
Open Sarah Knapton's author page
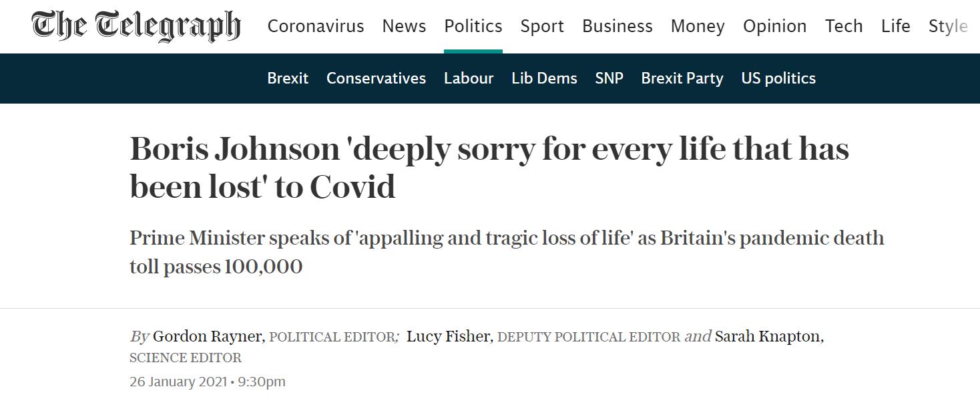768,336
